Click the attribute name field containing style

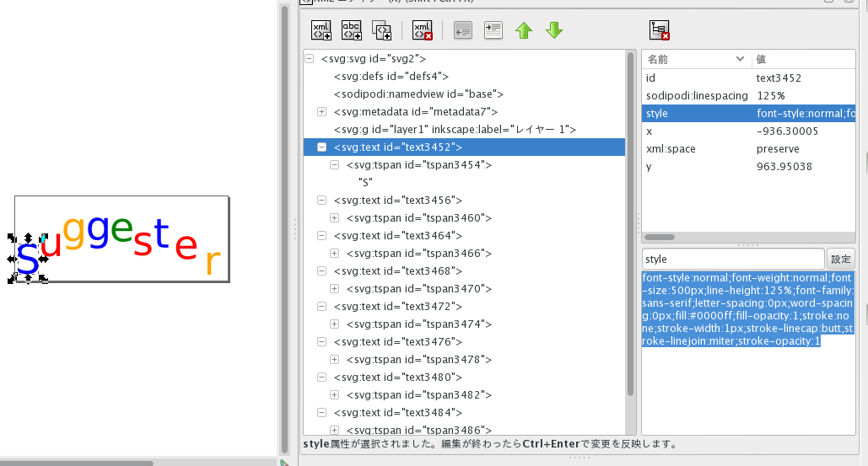click(x=733, y=259)
